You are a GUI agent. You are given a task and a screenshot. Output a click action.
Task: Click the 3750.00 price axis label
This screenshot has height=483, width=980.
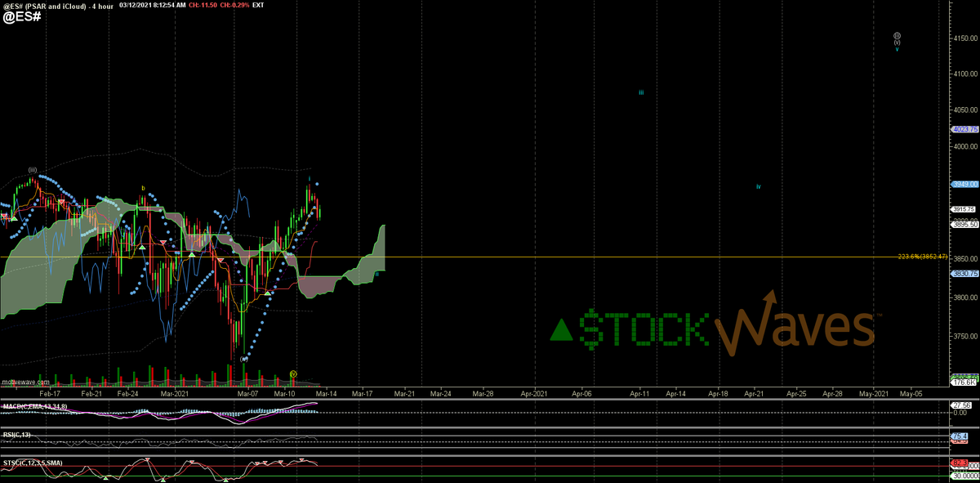pyautogui.click(x=964, y=336)
